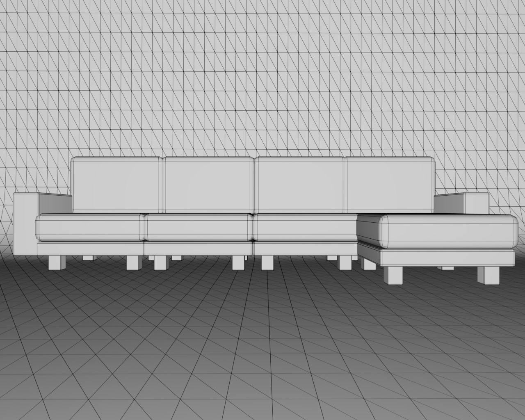Select the second back cushion from left
Screen dimensions: 525x420
209,185
